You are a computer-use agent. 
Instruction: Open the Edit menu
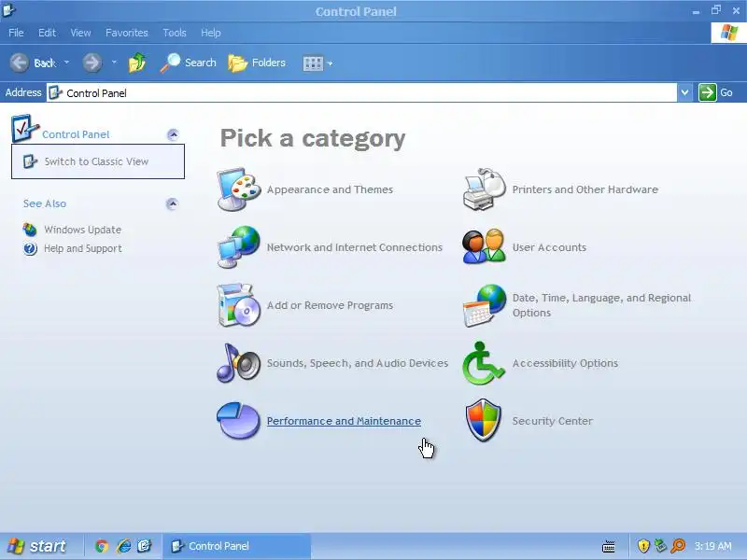click(48, 33)
